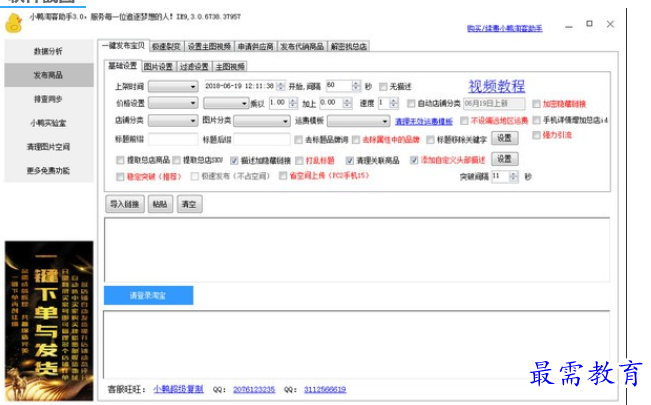Uncheck the 添加自定义头部描述 option
Viewport: 651px width, 405px height.
pyautogui.click(x=415, y=159)
